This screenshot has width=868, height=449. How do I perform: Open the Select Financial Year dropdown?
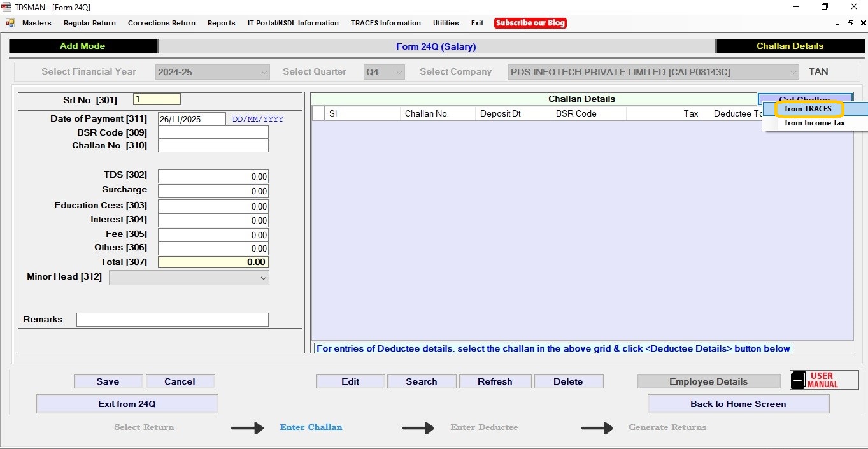264,72
